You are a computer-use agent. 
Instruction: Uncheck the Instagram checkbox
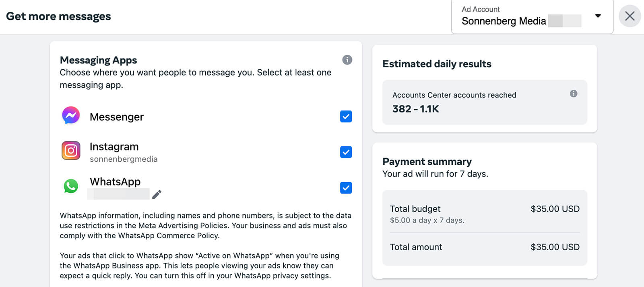[346, 152]
